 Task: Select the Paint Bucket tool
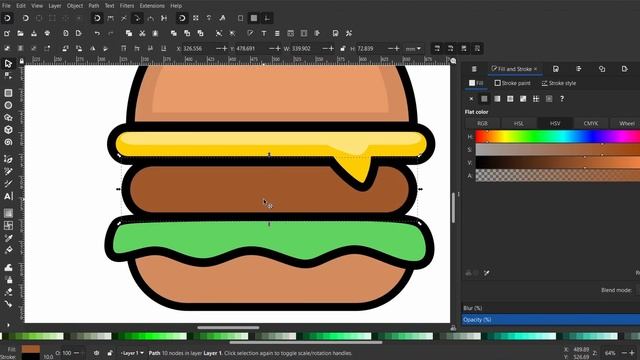point(8,250)
